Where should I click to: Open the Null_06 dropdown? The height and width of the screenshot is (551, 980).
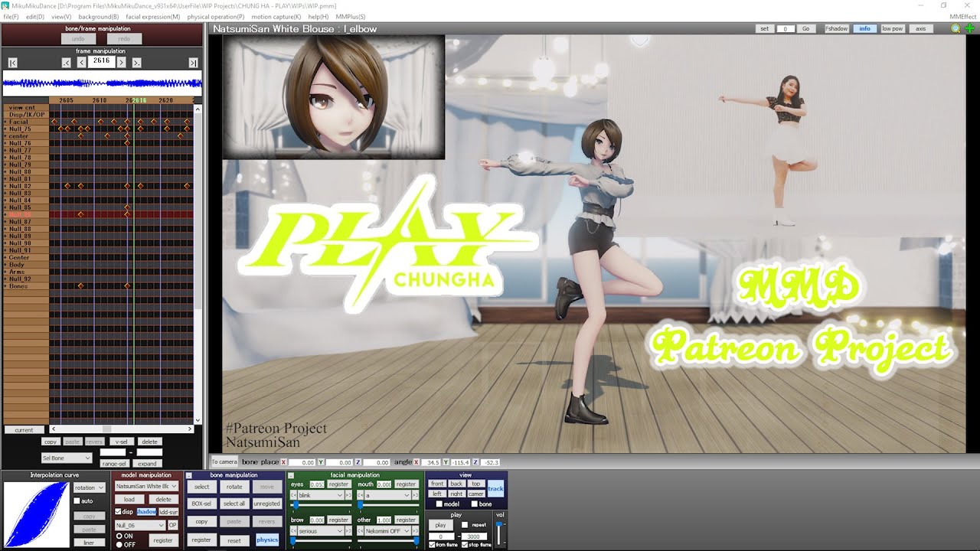pos(139,525)
